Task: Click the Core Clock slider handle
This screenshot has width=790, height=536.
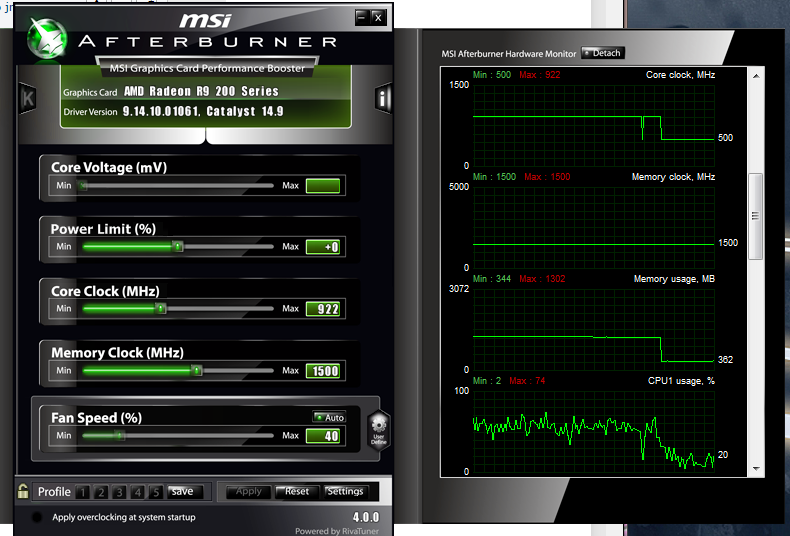Action: 160,308
